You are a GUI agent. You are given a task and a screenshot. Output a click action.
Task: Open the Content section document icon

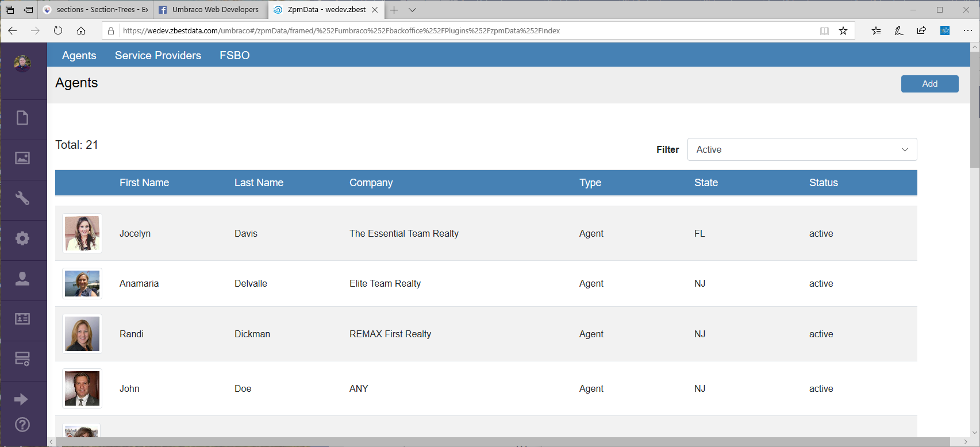coord(22,118)
